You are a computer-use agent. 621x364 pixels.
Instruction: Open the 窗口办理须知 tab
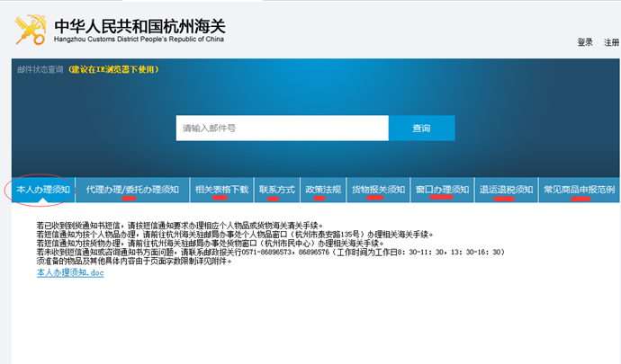[x=442, y=190]
